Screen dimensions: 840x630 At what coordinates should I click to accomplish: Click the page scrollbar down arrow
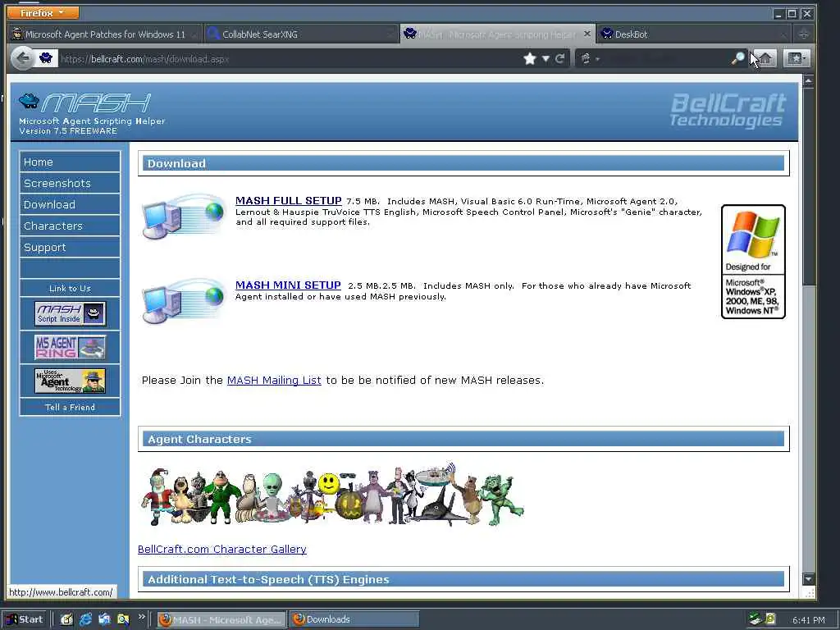coord(808,578)
